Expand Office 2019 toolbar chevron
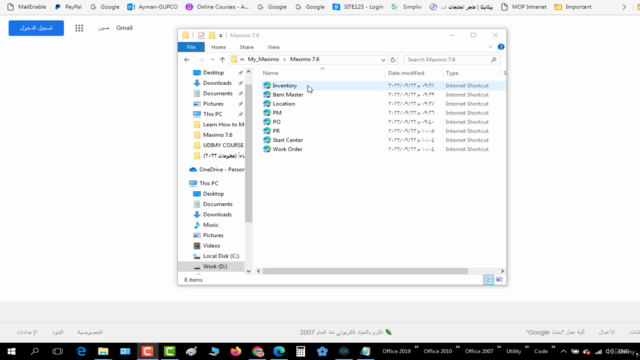The image size is (640, 360). coord(416,348)
